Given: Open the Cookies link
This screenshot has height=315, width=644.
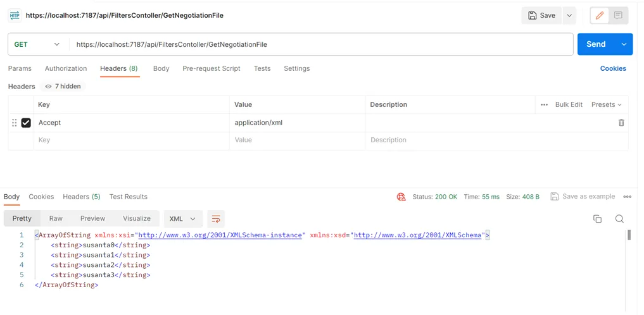Looking at the screenshot, I should coord(613,68).
